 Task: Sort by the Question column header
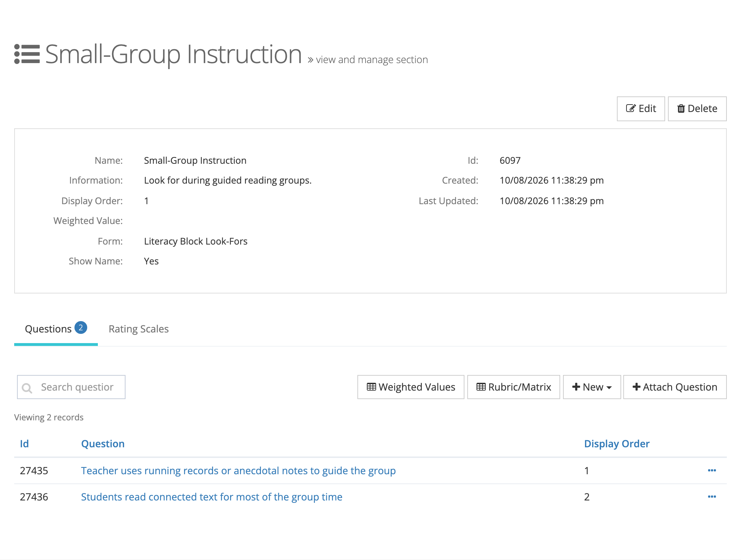pyautogui.click(x=103, y=444)
